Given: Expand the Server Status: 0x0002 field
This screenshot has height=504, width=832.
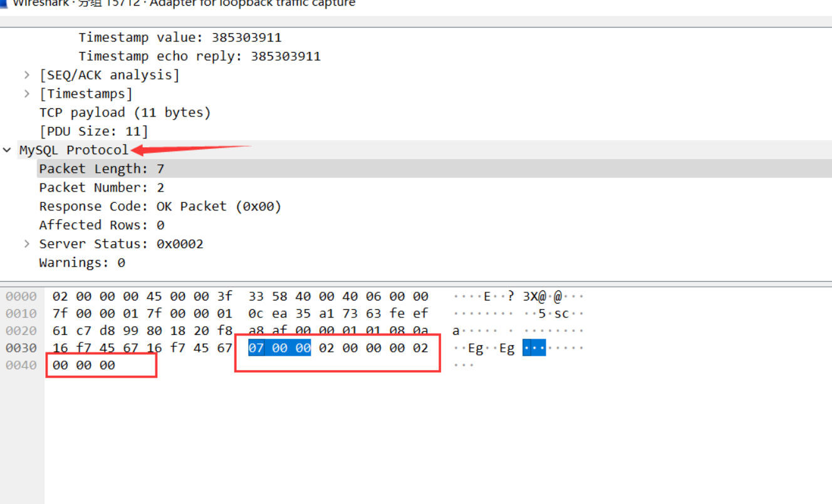Looking at the screenshot, I should point(26,244).
